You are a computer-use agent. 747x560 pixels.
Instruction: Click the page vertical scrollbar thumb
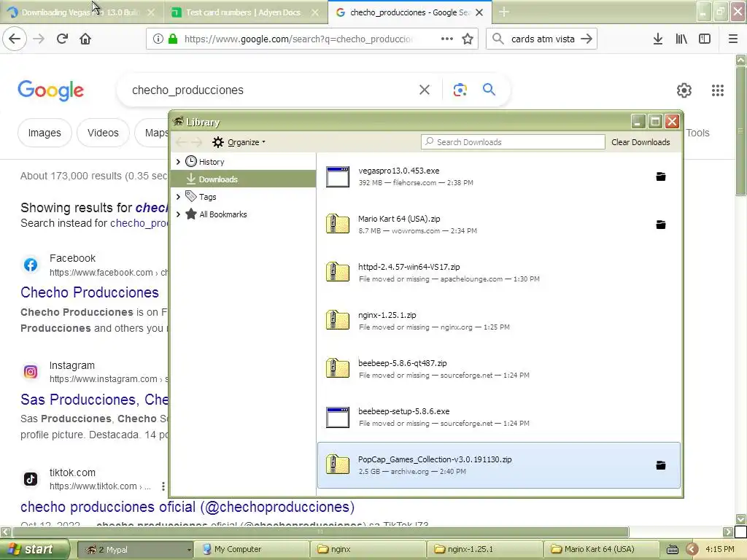(741, 131)
